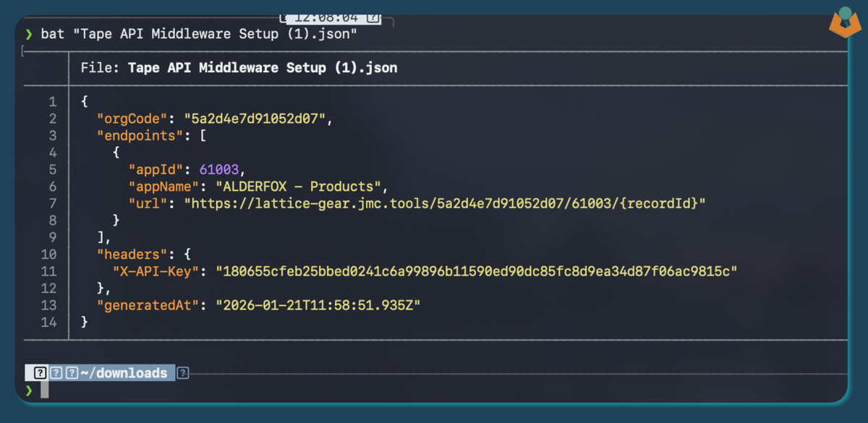This screenshot has width=868, height=423.
Task: Click the green prompt chevron before the bat command
Action: point(28,34)
